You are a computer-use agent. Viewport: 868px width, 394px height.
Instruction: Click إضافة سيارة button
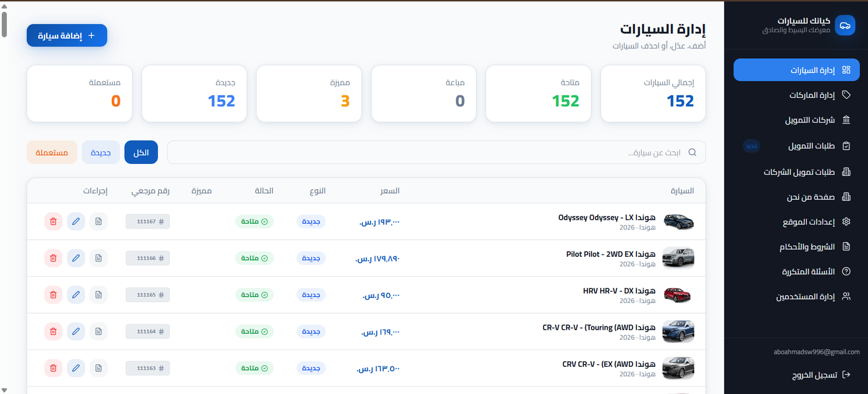click(67, 35)
